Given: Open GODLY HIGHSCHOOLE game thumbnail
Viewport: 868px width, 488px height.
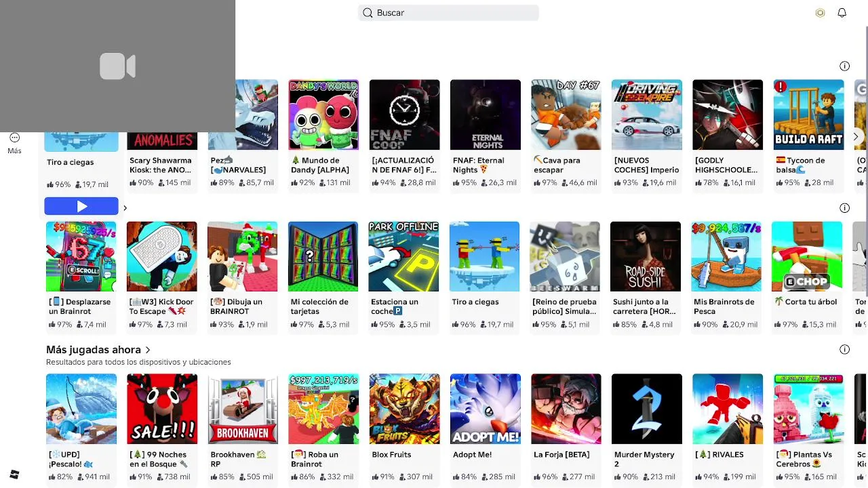Looking at the screenshot, I should click(x=728, y=115).
